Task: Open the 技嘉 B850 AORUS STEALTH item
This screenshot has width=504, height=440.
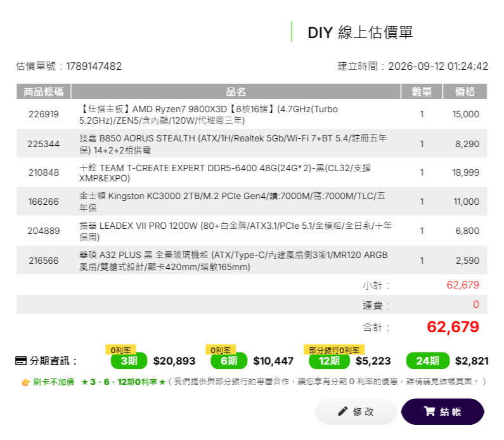Action: (252, 144)
